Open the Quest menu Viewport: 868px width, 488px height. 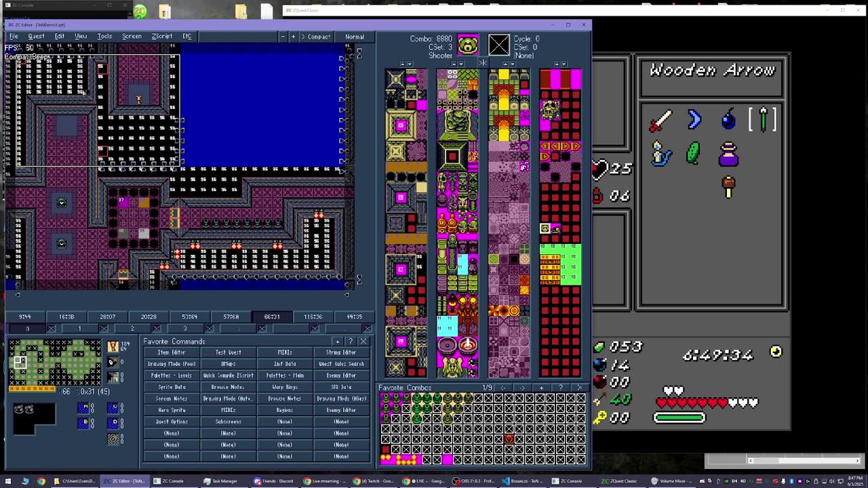click(37, 37)
